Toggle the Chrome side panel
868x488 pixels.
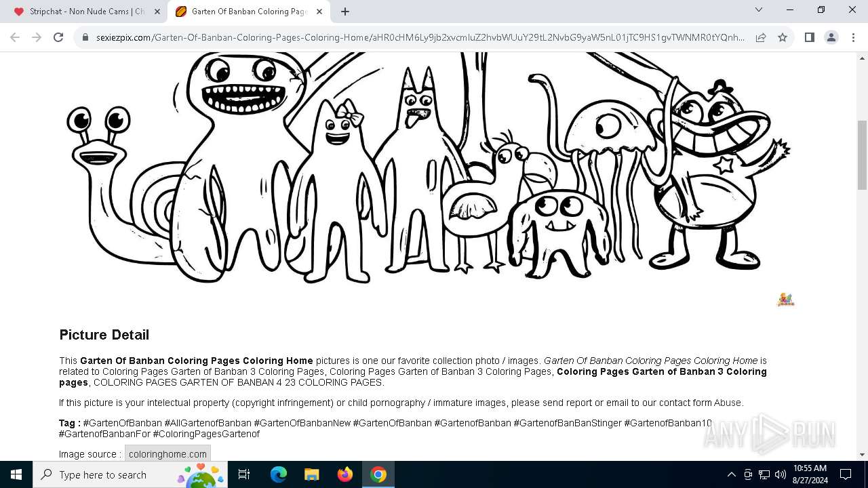point(810,37)
